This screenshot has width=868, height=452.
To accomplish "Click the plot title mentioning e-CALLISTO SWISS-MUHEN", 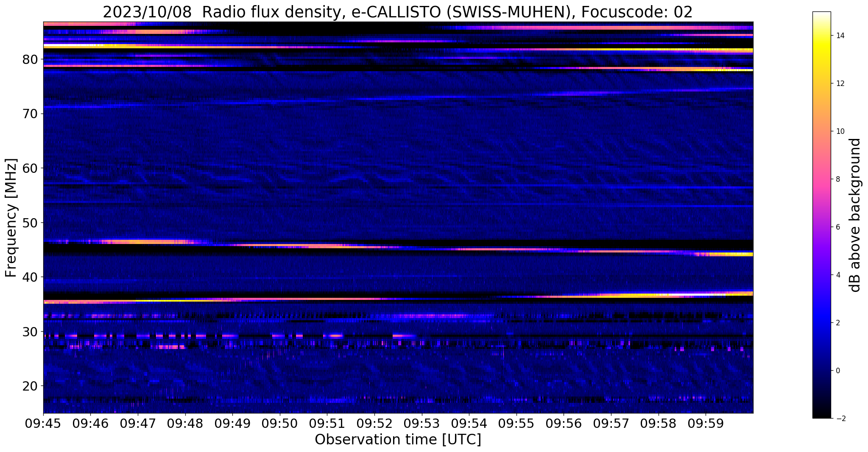I will (x=397, y=12).
